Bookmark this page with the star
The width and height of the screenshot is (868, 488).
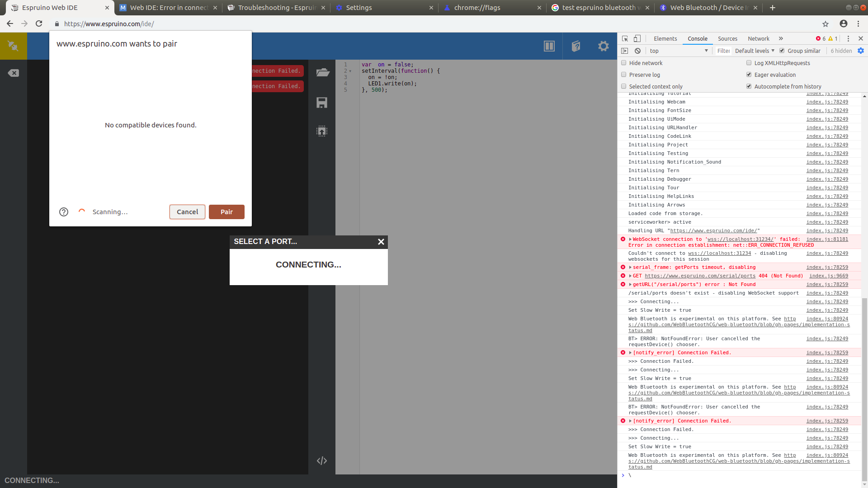point(826,24)
